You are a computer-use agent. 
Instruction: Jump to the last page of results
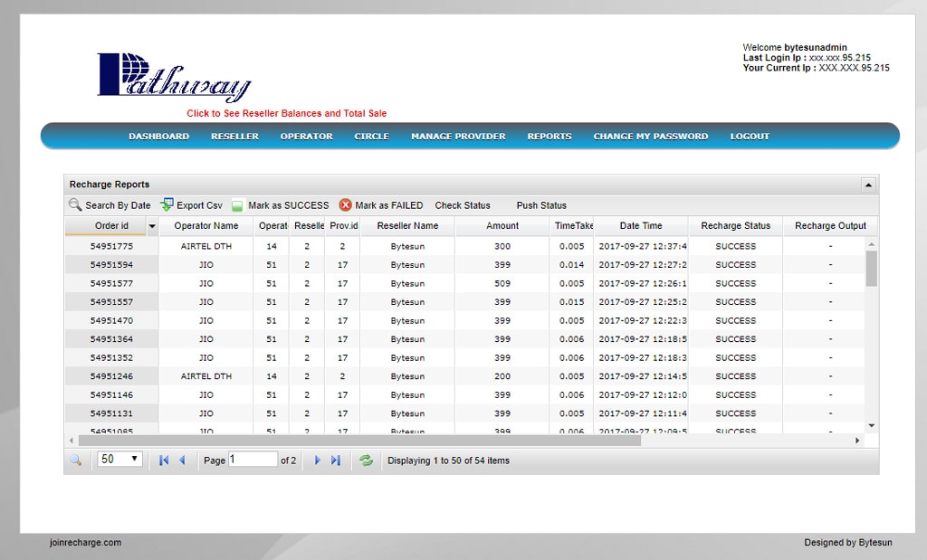click(x=336, y=460)
